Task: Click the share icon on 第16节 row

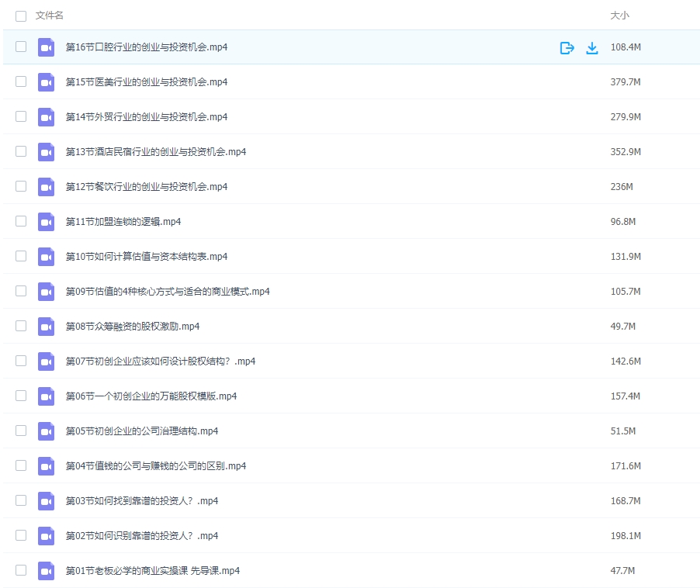Action: tap(567, 47)
